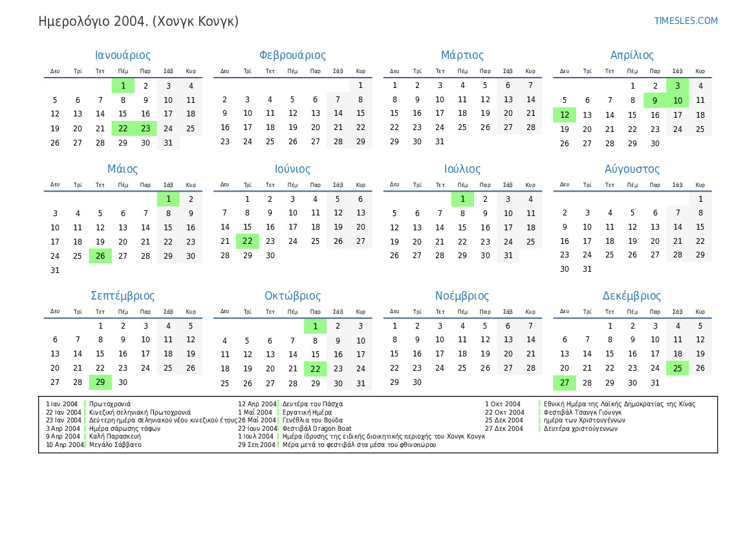Click legend date 1 Ιουλ 2004
Viewport: 756px width, 535px height.
click(x=255, y=436)
